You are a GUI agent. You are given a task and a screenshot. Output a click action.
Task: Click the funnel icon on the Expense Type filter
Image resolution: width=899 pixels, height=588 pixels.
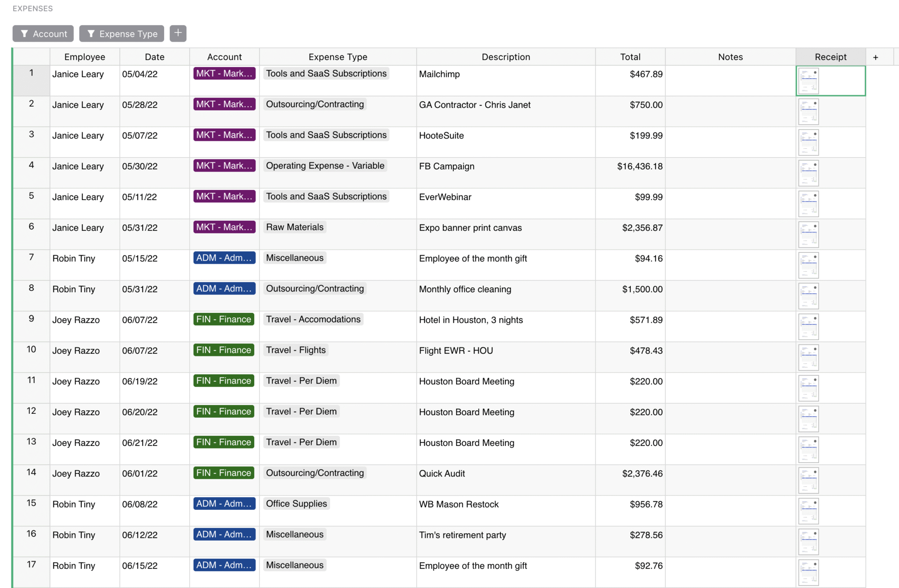91,33
